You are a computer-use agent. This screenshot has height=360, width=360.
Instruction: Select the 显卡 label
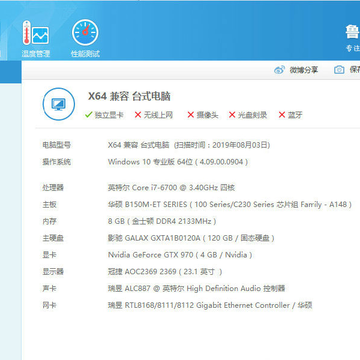coord(49,255)
